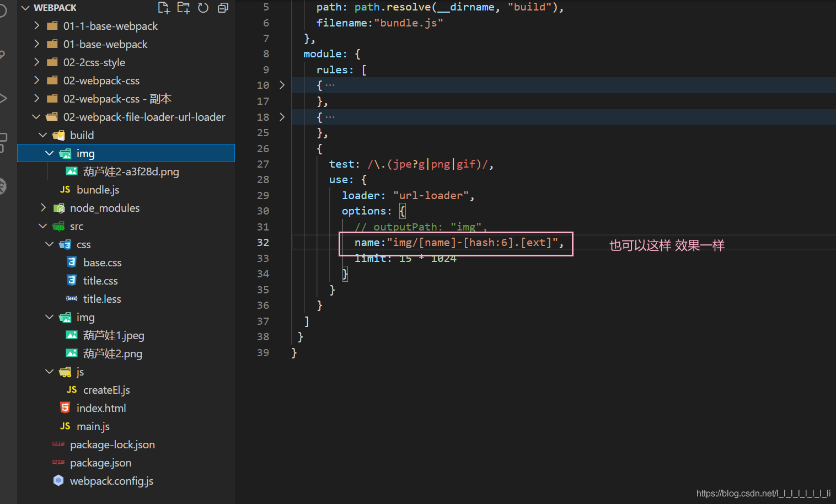Click the bundle.js file in build folder

96,189
